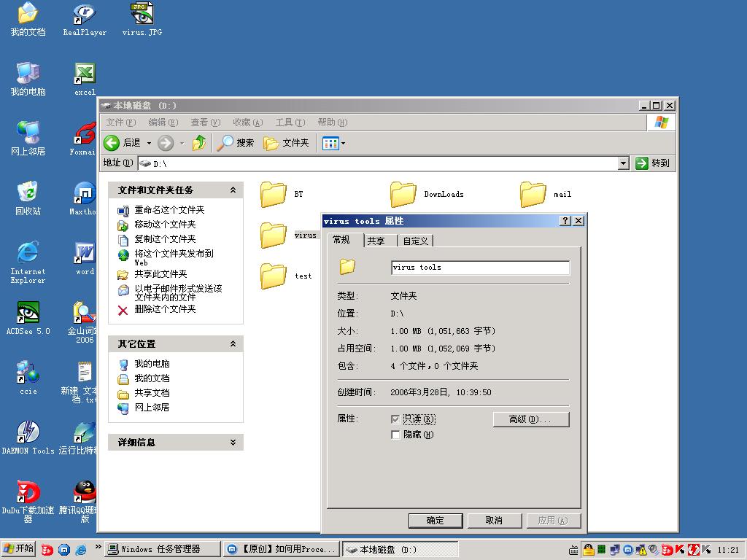747x560 pixels.
Task: Click the folder name field virus tools
Action: [480, 268]
